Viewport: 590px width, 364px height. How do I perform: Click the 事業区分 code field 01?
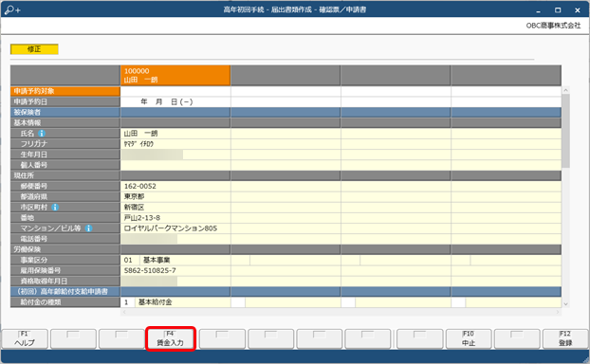(130, 260)
